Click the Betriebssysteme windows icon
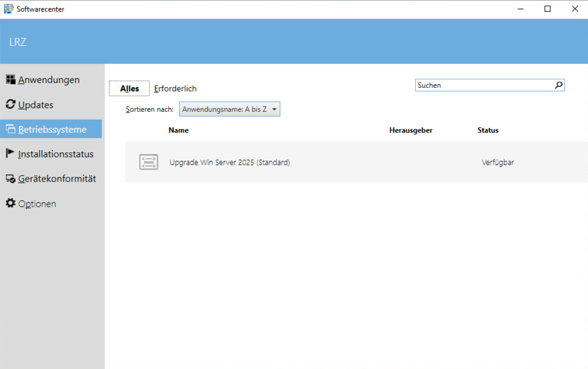 11,129
